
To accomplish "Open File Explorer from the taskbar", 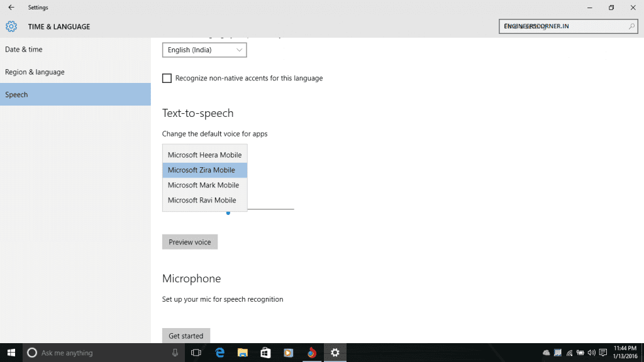I will click(x=243, y=353).
